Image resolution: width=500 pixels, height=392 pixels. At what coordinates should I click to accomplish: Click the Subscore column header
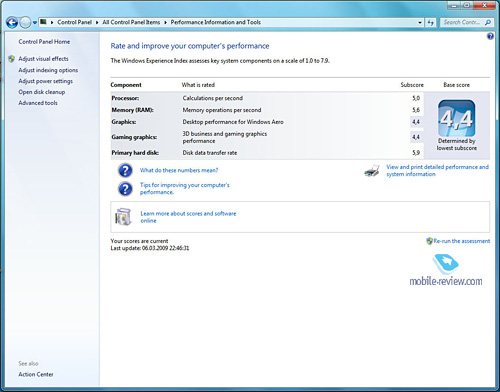coord(412,85)
